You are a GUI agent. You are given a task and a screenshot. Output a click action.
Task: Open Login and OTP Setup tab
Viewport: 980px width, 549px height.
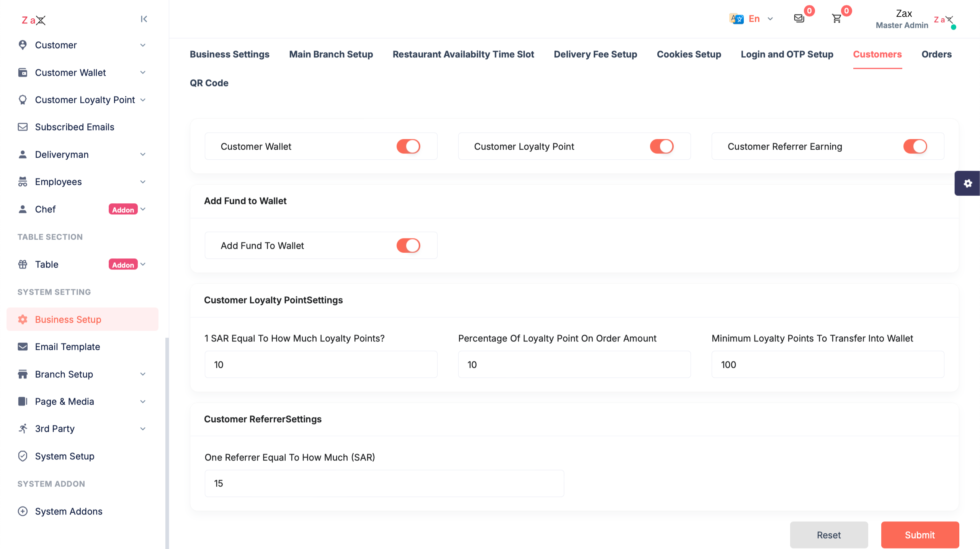tap(787, 54)
